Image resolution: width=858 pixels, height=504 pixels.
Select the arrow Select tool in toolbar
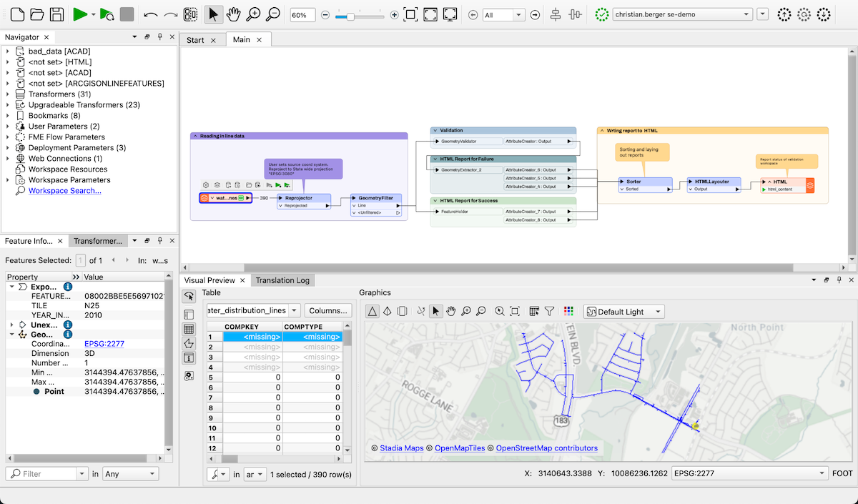(x=214, y=13)
